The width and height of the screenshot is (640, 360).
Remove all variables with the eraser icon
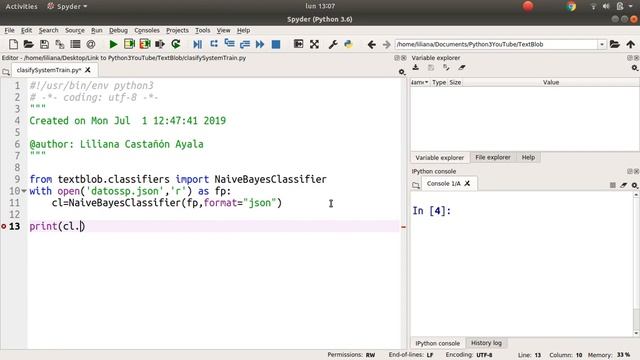click(462, 68)
